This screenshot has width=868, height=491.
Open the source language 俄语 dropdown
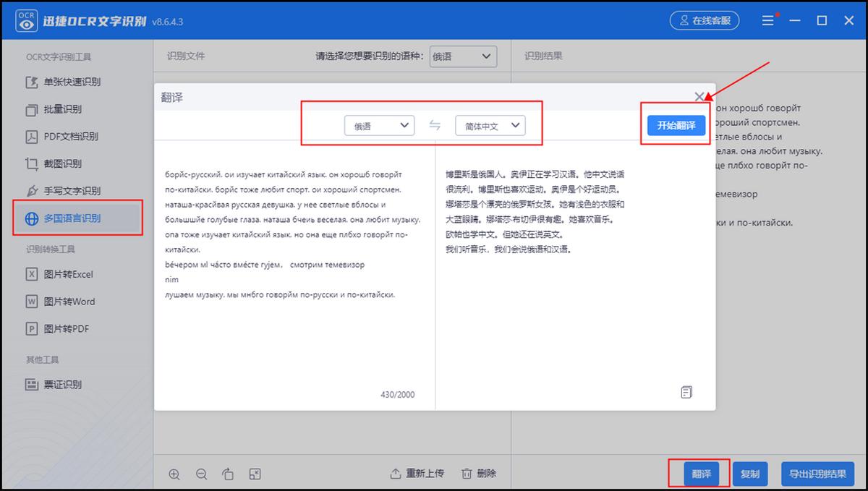click(379, 124)
